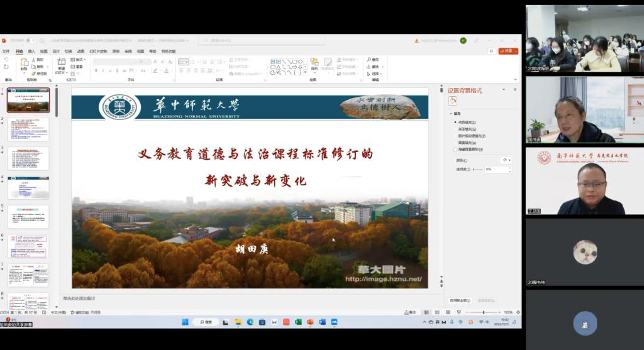644x350 pixels.
Task: Select the triangle shape in shapes gallery
Action: (x=279, y=67)
